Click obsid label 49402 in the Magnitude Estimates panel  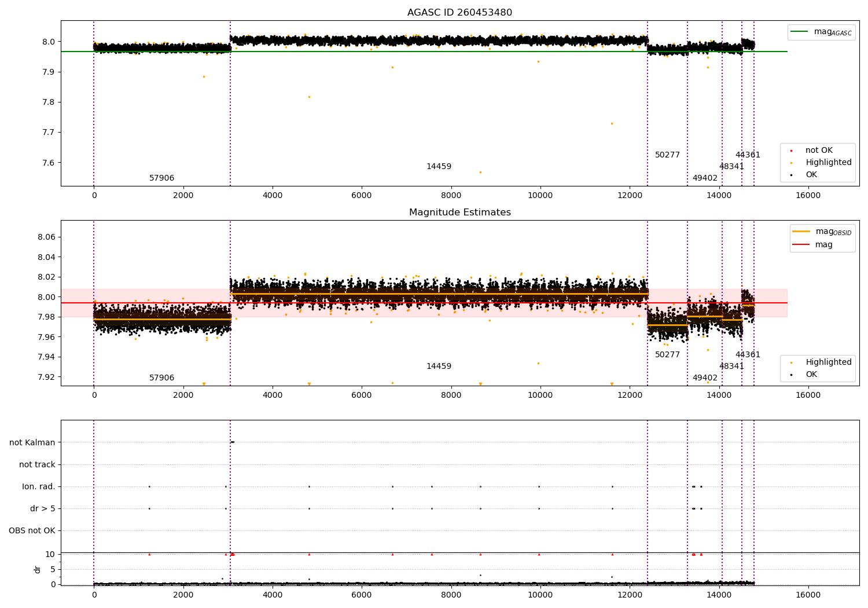[705, 378]
